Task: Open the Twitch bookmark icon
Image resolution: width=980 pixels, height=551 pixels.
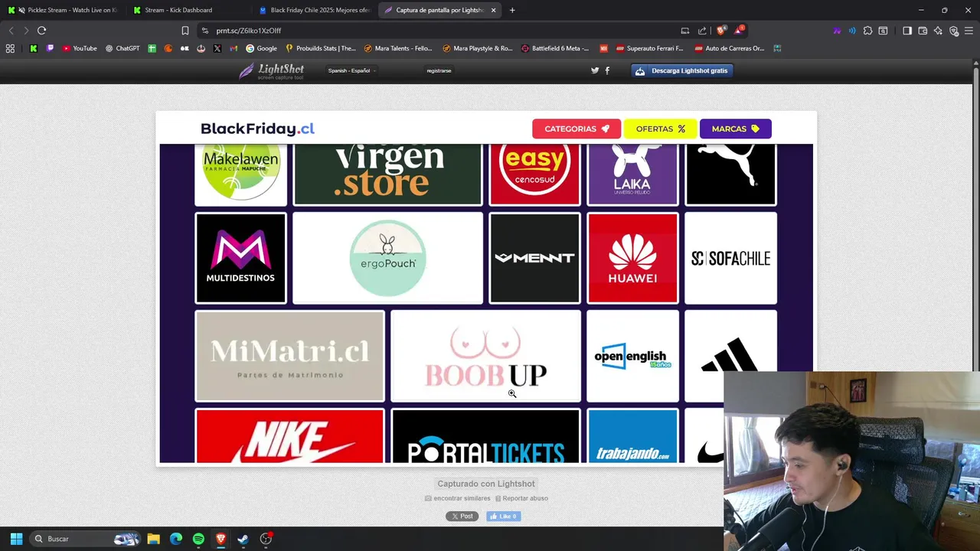Action: tap(51, 48)
